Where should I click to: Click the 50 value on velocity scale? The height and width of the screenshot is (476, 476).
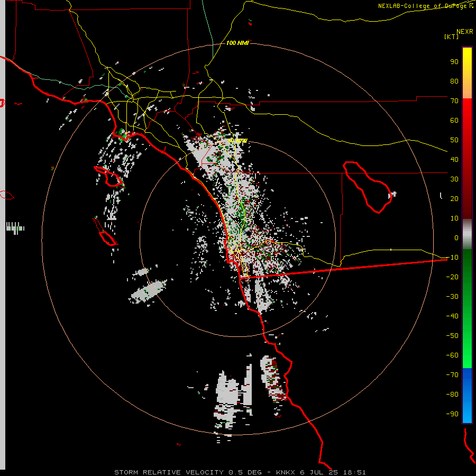454,140
